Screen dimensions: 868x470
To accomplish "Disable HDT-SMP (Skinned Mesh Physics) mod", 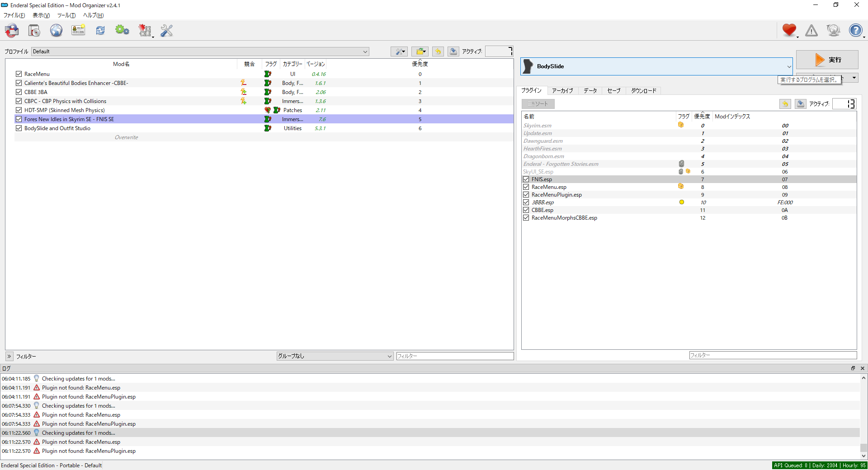I will click(x=19, y=110).
